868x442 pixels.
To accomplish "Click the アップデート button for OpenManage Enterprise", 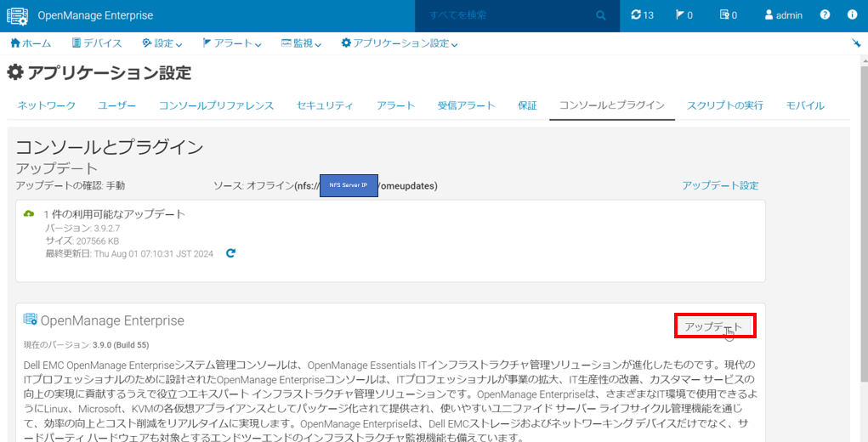I will click(715, 326).
